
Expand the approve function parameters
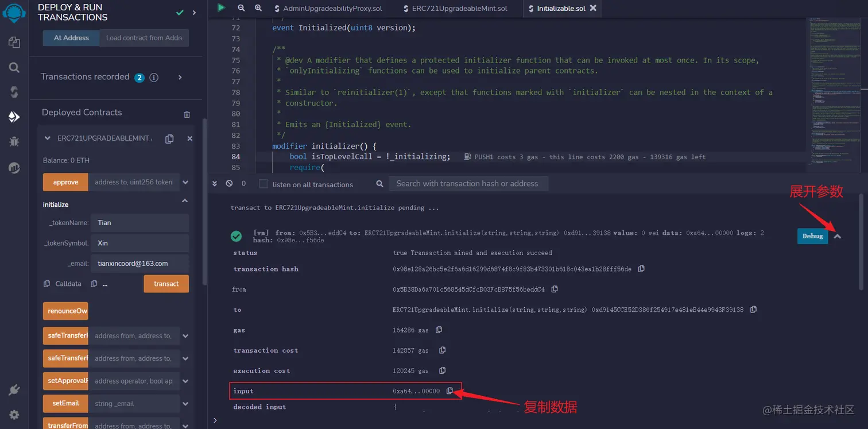tap(185, 182)
